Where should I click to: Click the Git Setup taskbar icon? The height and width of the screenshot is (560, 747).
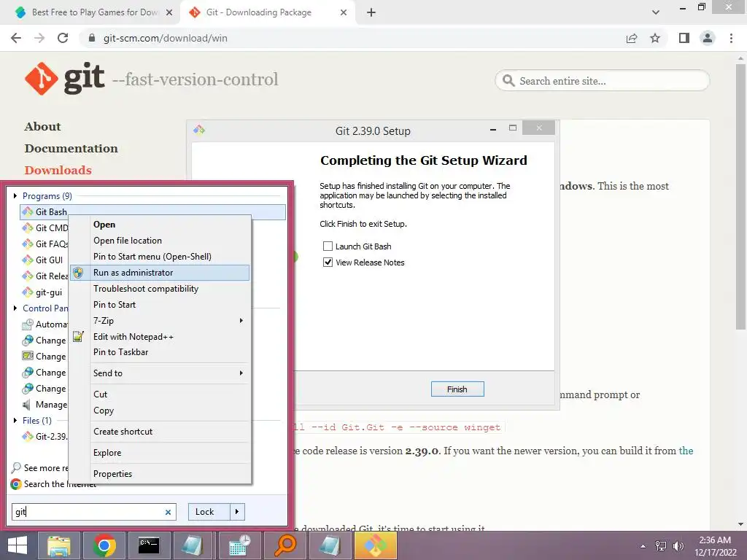[376, 545]
